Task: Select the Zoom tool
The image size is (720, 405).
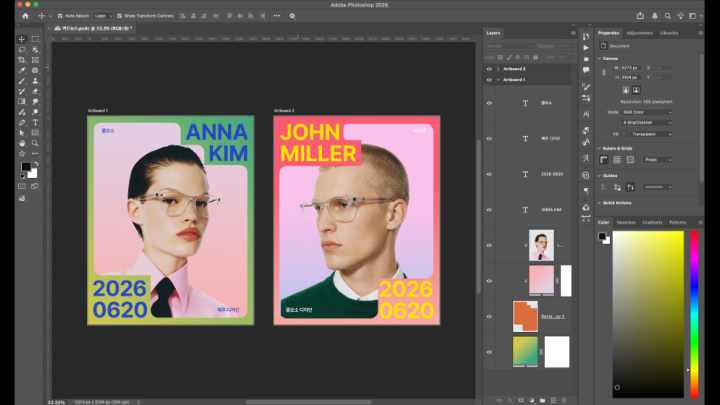Action: coord(35,143)
